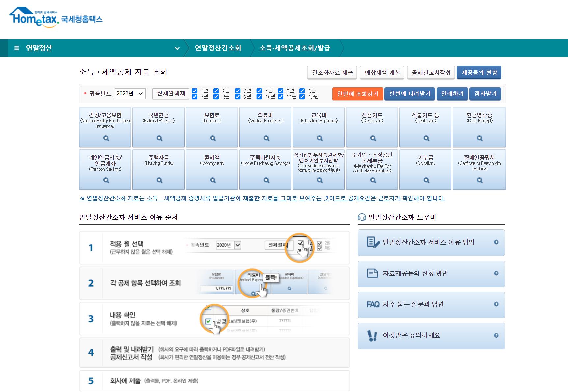
Task: Click 신용카드 Credit Card magnifier icon
Action: tap(373, 138)
